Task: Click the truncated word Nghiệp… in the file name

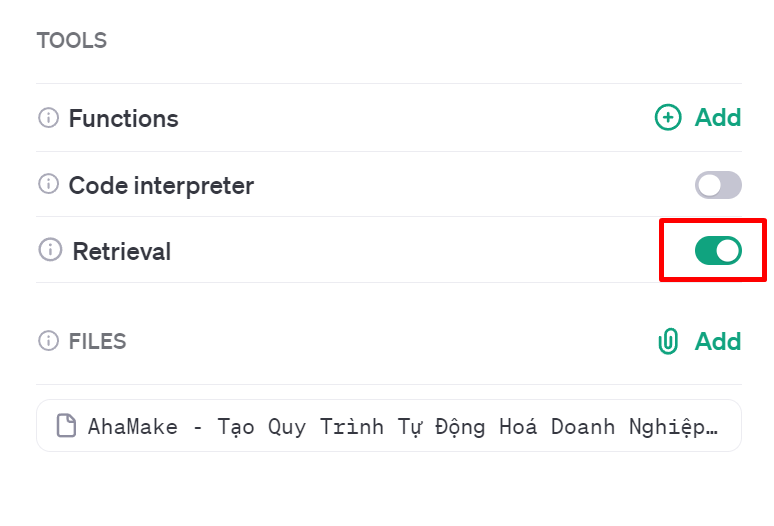Action: coord(673,427)
